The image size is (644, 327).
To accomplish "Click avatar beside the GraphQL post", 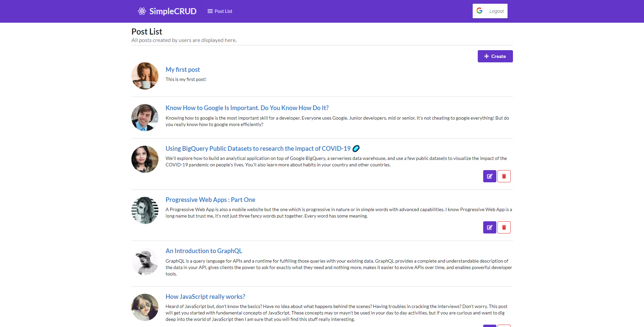I will 145,262.
